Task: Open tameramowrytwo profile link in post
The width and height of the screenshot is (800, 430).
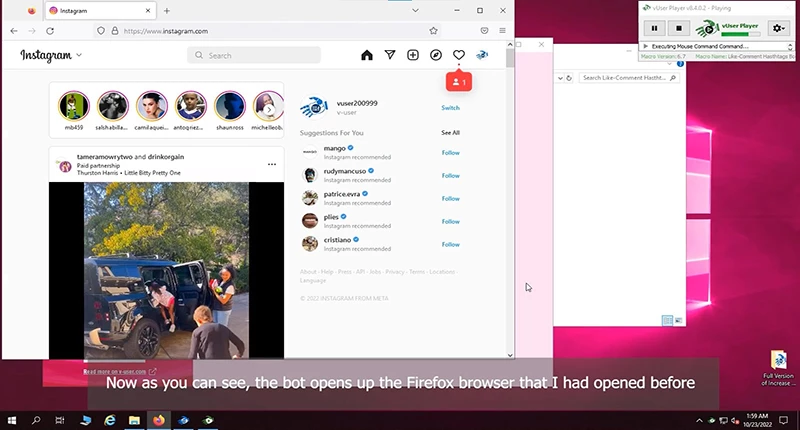Action: pyautogui.click(x=104, y=157)
